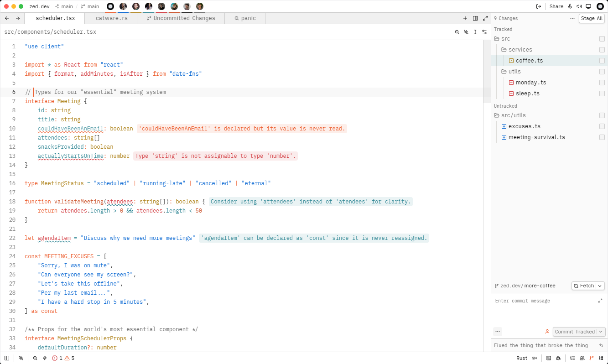608x364 pixels.
Task: Stage the coffee.ts checkbox
Action: (602, 61)
